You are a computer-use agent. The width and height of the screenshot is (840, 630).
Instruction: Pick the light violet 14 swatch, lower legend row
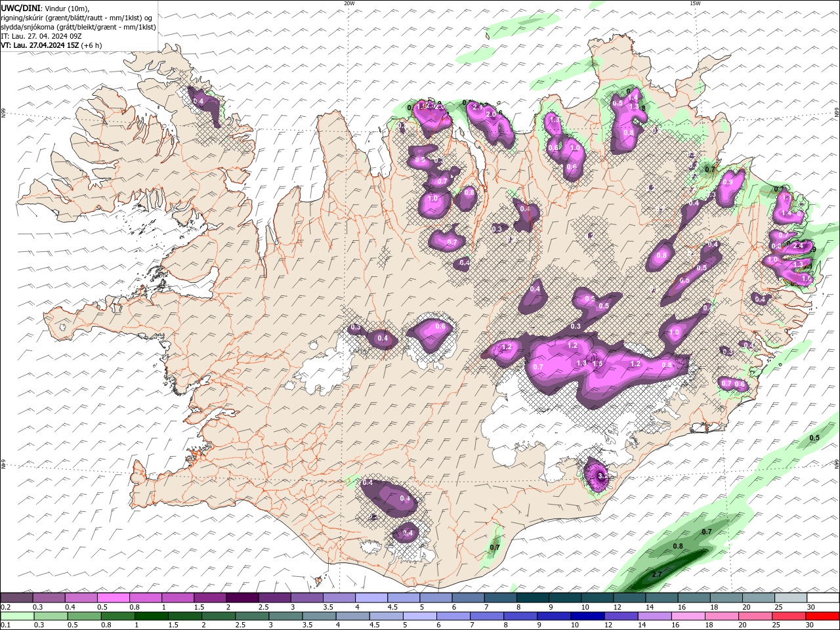pyautogui.click(x=654, y=616)
